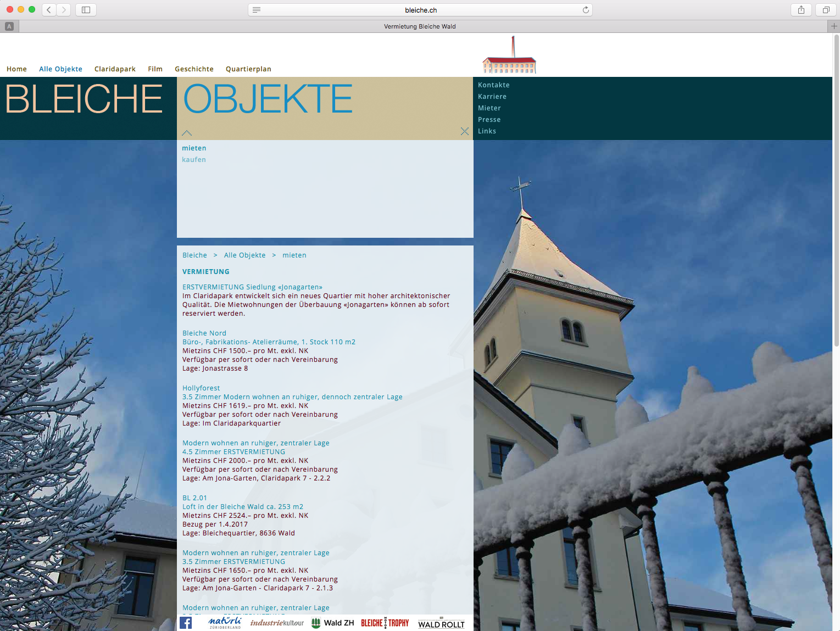Click the text 'Bezug per 1.4.2017'
Viewport: 840px width, 631px height.
pos(215,524)
